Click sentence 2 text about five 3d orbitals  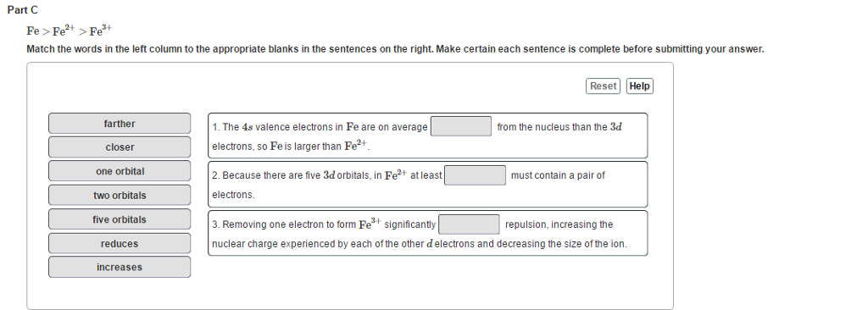tap(326, 175)
